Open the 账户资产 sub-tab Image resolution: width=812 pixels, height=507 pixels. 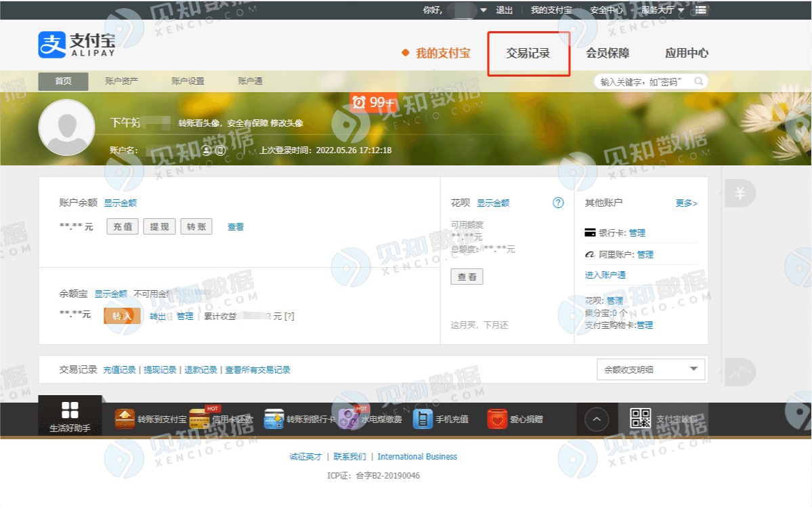click(x=122, y=81)
